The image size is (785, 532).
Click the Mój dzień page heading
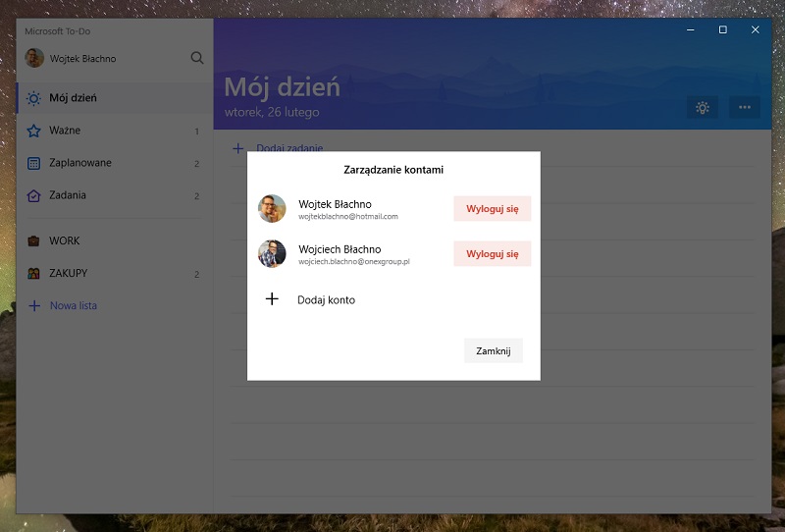[x=283, y=86]
